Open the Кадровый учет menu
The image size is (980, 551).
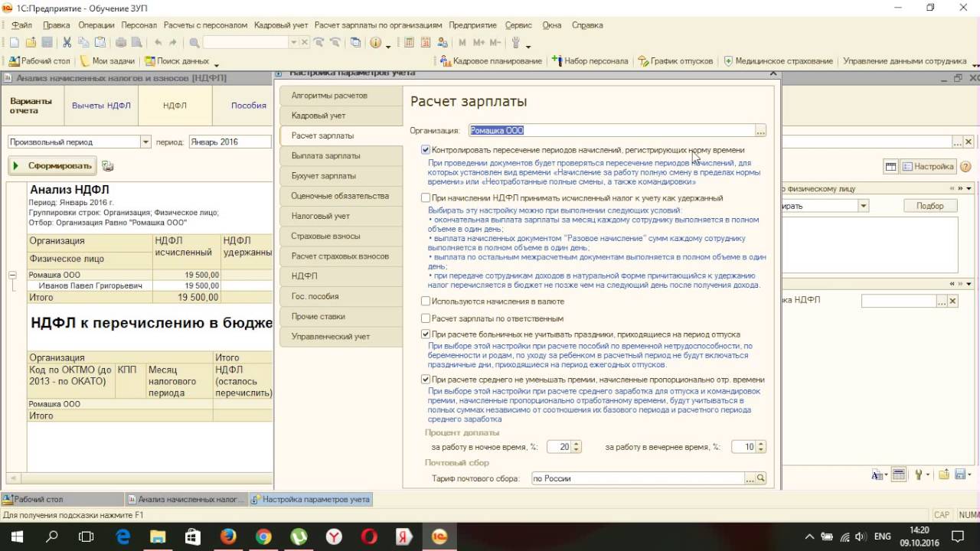click(x=281, y=25)
